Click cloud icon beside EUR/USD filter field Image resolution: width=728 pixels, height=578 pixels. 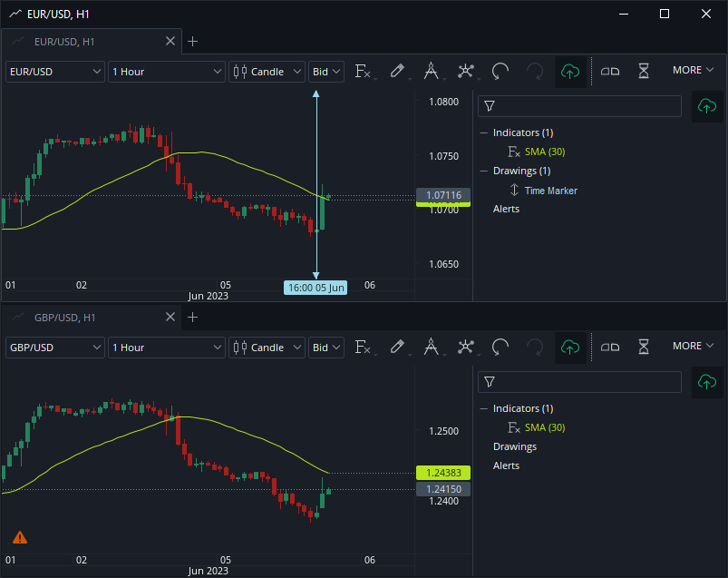coord(707,106)
